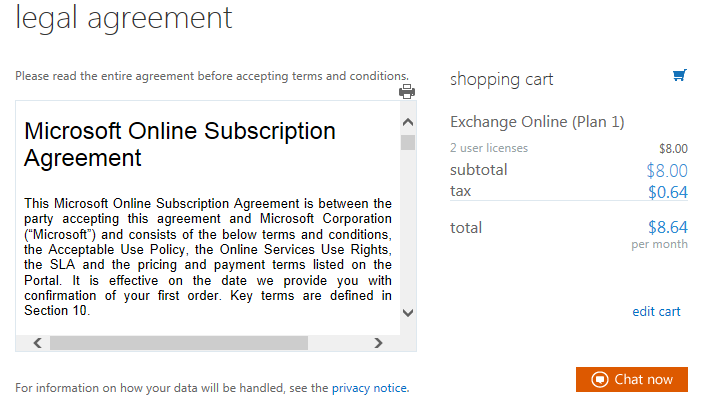Click the shopping cart heading text
The height and width of the screenshot is (406, 720).
pos(501,79)
